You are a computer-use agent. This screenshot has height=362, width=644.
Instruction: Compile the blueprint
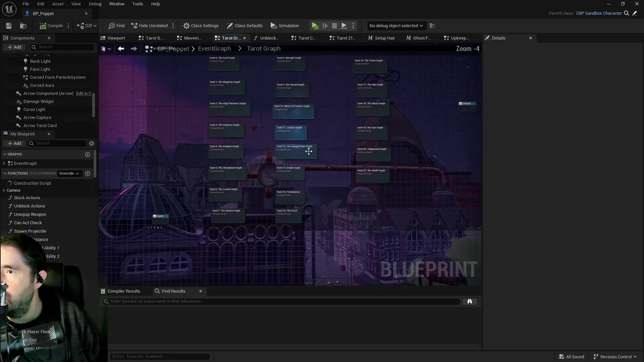(x=51, y=26)
